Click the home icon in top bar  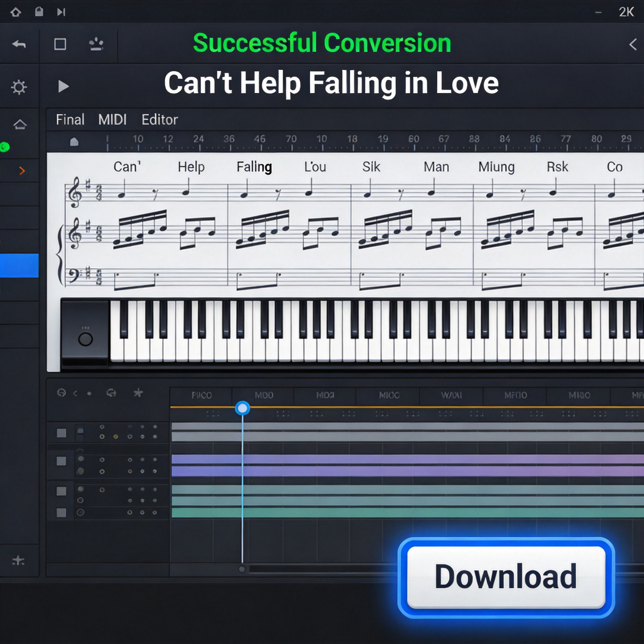coord(16,12)
